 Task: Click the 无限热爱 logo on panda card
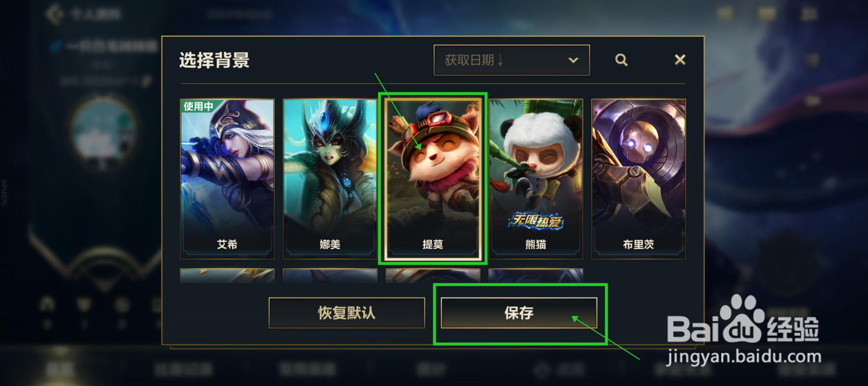tap(535, 221)
